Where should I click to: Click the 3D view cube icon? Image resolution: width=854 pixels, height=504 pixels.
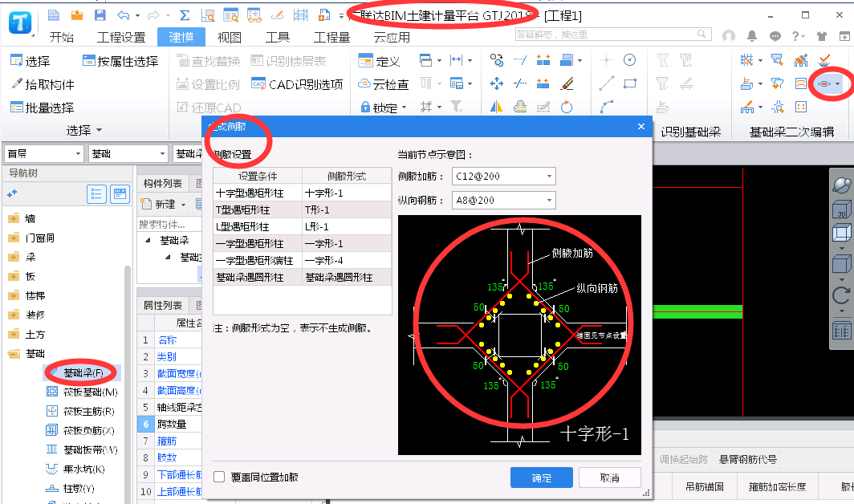(841, 209)
